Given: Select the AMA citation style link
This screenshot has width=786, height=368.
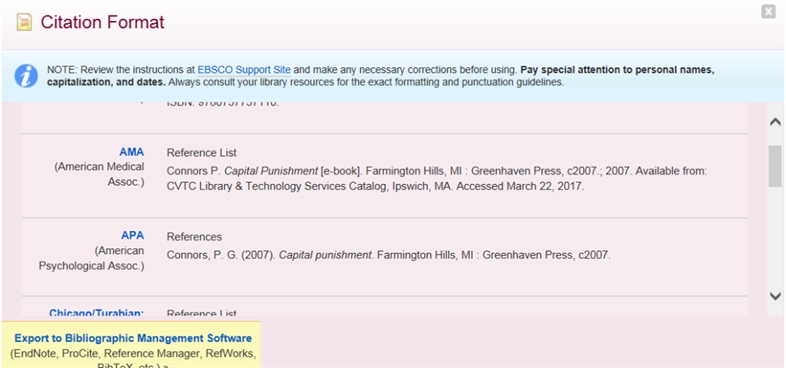Looking at the screenshot, I should [132, 152].
